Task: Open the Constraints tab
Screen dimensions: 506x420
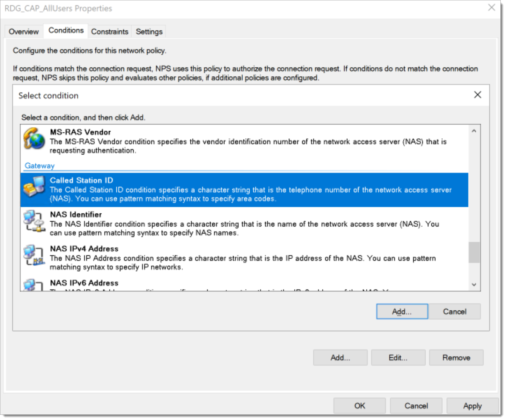Action: click(110, 32)
